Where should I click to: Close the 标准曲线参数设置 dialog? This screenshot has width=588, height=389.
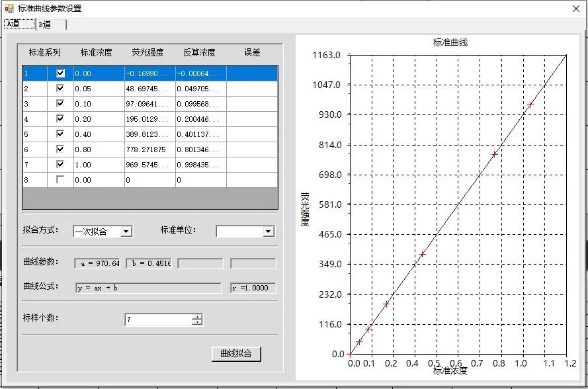pyautogui.click(x=576, y=9)
